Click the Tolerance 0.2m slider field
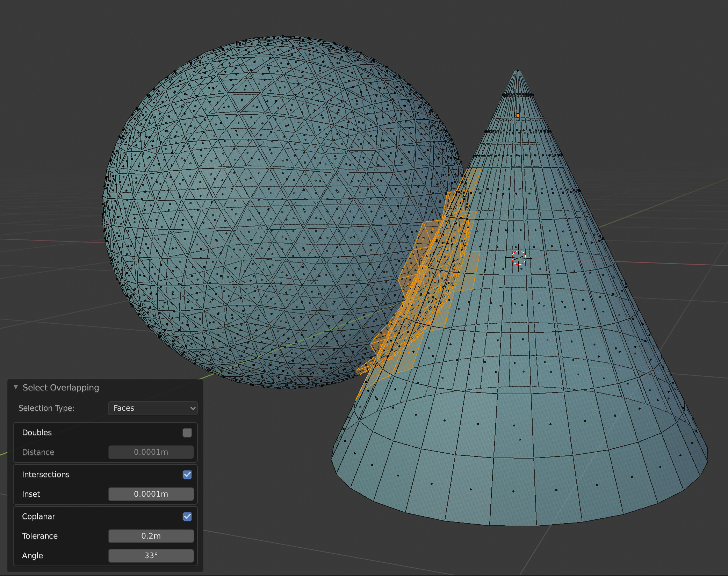The height and width of the screenshot is (576, 728). [x=151, y=536]
